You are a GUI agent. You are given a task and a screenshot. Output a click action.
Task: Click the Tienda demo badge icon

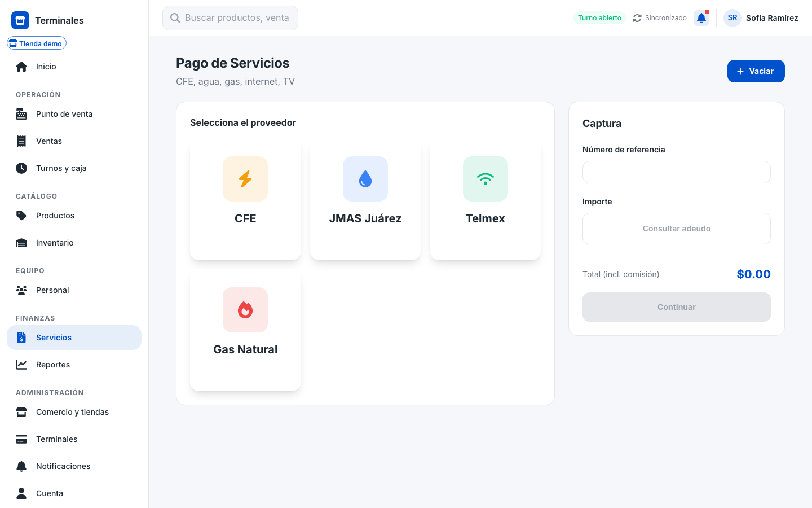click(13, 43)
